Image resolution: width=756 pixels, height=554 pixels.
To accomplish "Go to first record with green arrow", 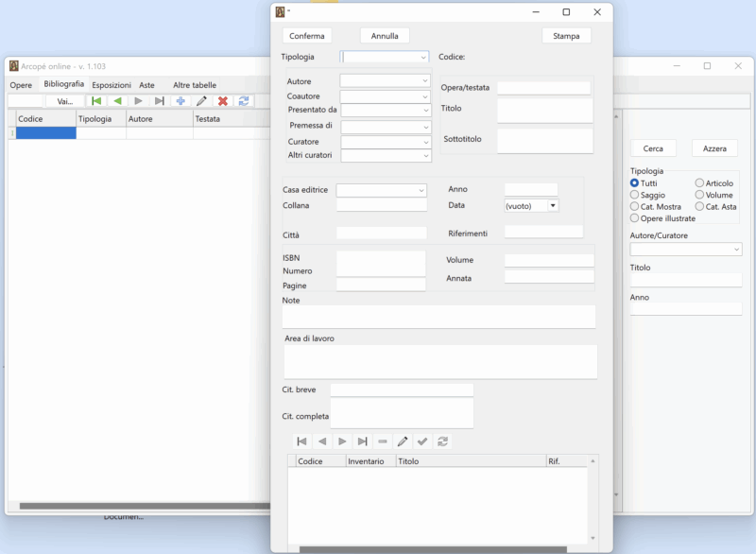I will (x=96, y=101).
